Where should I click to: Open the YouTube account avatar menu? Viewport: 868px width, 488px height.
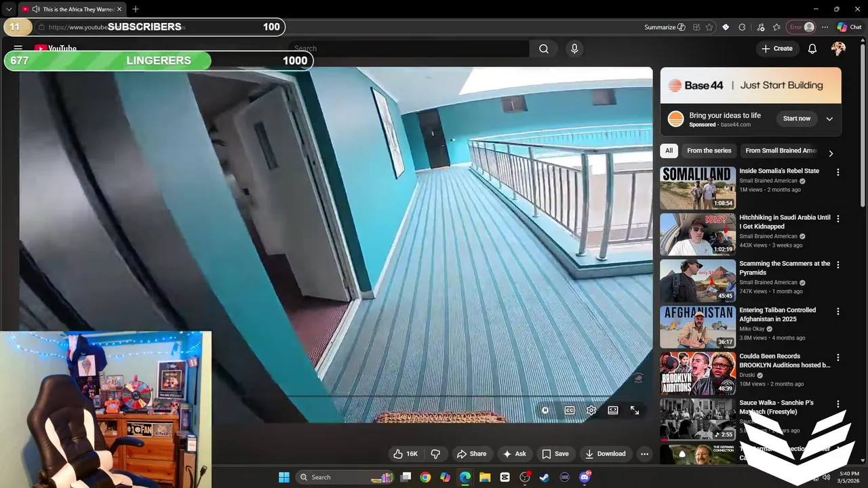click(x=839, y=49)
